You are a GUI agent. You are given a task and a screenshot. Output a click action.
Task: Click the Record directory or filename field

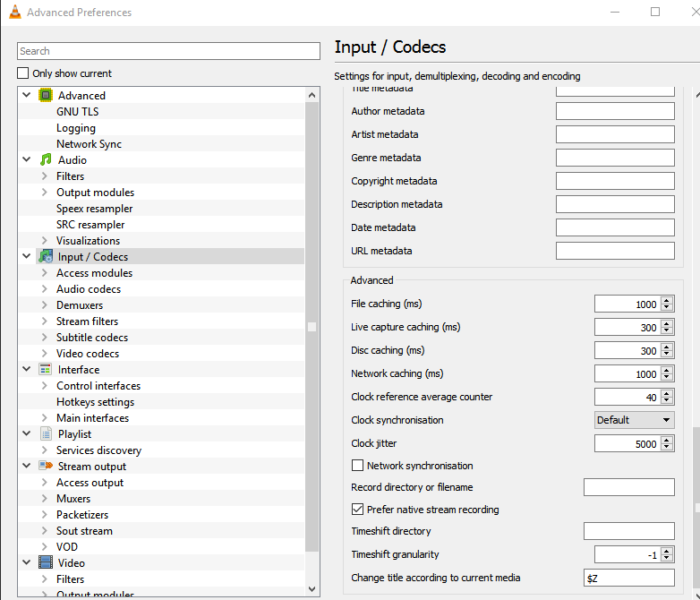point(628,487)
